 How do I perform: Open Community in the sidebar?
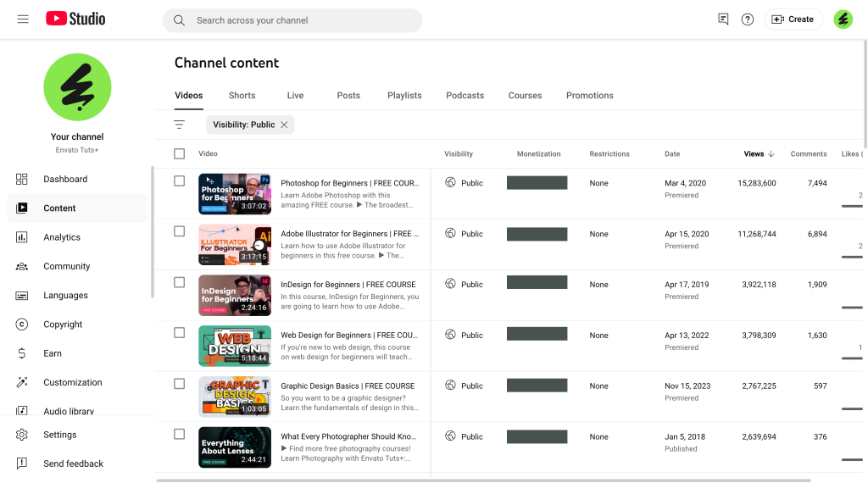pos(77,266)
